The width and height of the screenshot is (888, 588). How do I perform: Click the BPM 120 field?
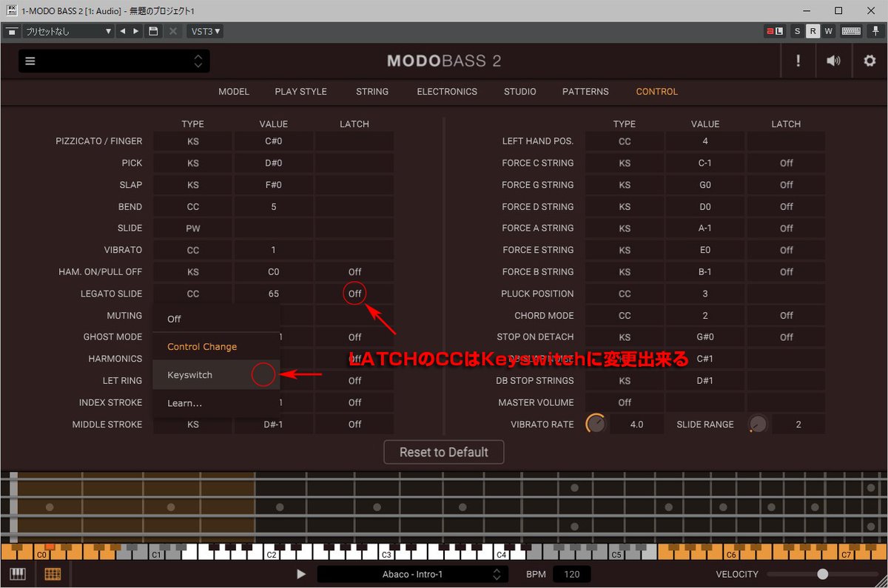click(x=571, y=574)
